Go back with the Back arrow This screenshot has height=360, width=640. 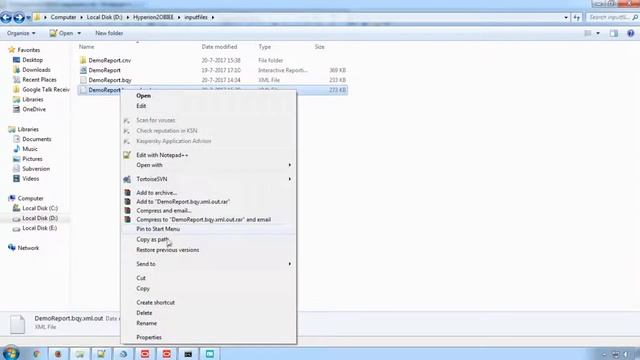6,18
